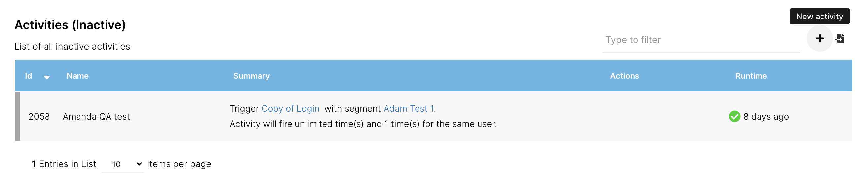Screen dimensions: 868x181
Task: Click the 1 Entries in List counter
Action: point(64,164)
